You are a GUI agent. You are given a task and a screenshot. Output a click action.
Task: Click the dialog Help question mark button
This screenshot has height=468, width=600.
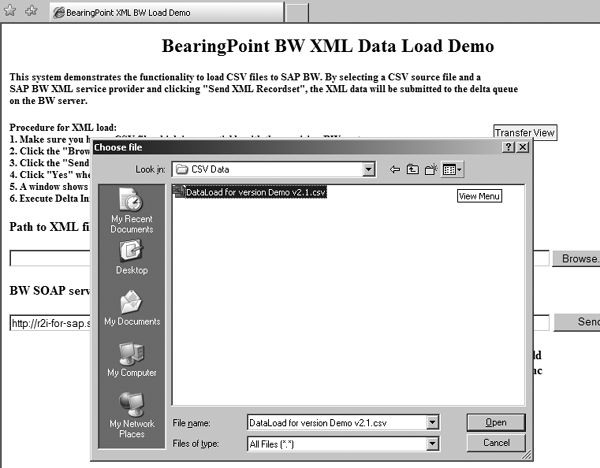pos(509,147)
